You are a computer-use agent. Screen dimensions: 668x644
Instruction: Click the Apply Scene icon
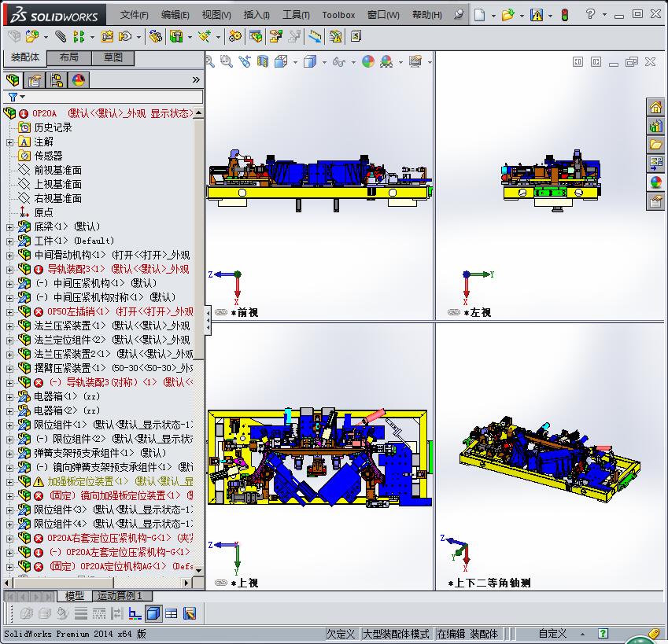(386, 61)
